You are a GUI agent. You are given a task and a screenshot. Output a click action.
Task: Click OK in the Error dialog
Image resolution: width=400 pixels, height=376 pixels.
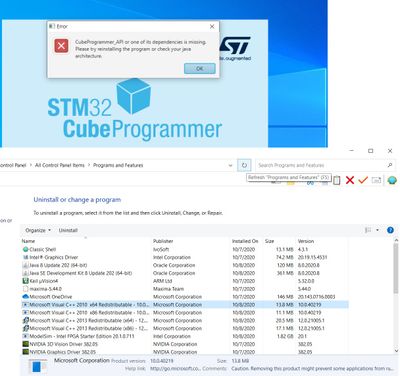click(200, 68)
